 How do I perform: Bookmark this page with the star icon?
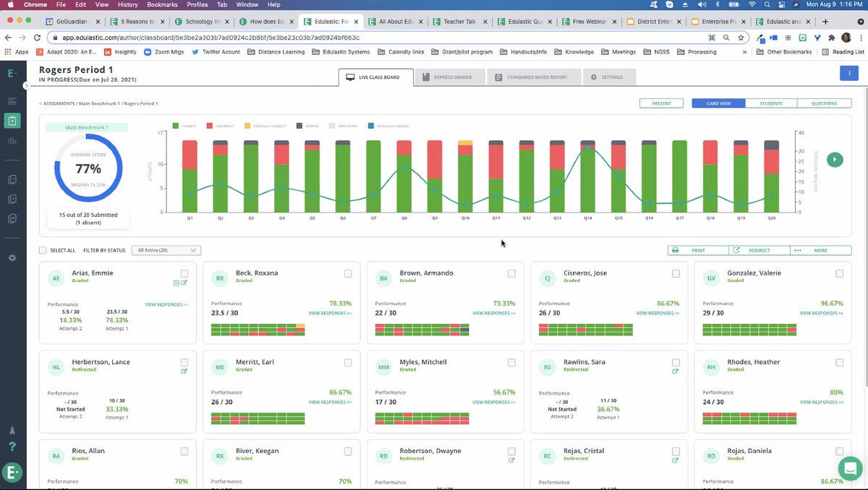[x=740, y=38]
